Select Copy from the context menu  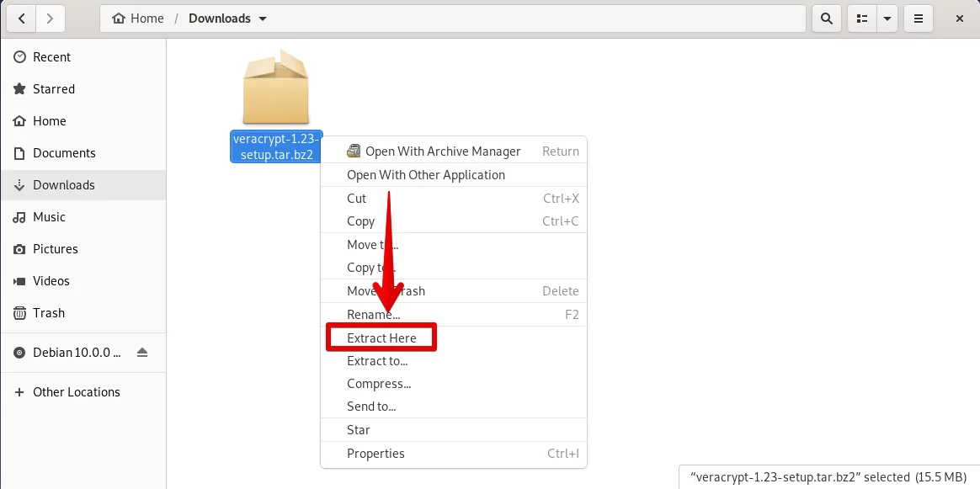pos(454,221)
